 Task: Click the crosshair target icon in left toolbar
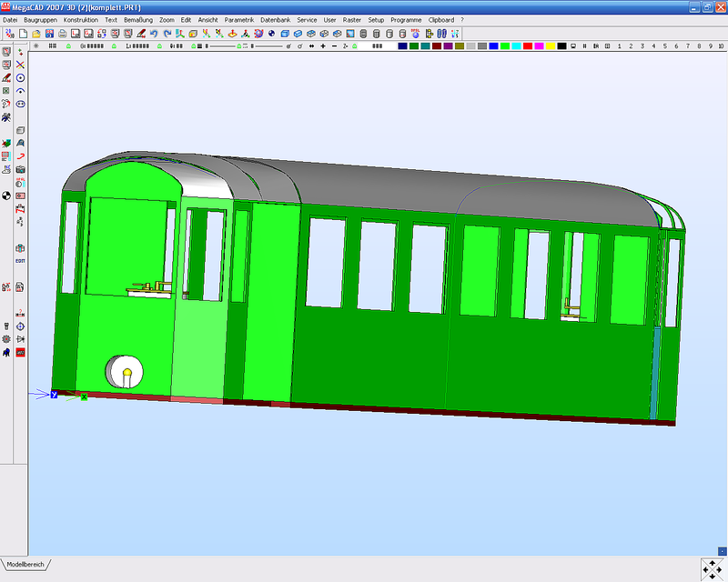coord(20,326)
